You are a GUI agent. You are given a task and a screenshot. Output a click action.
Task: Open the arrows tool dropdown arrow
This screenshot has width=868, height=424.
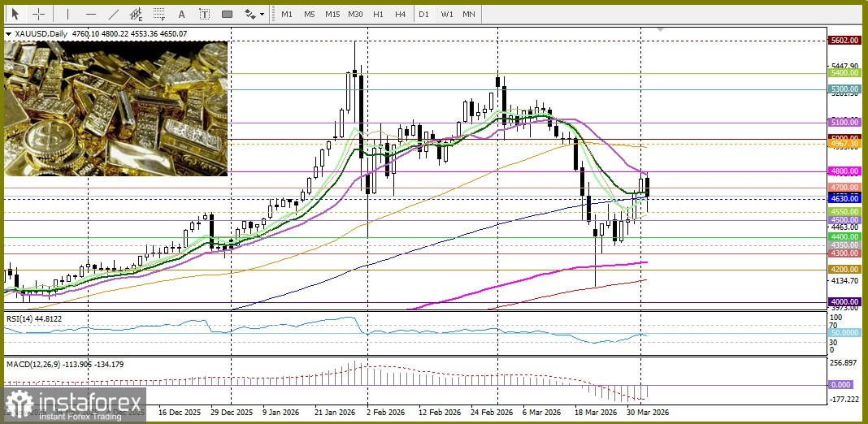[262, 15]
